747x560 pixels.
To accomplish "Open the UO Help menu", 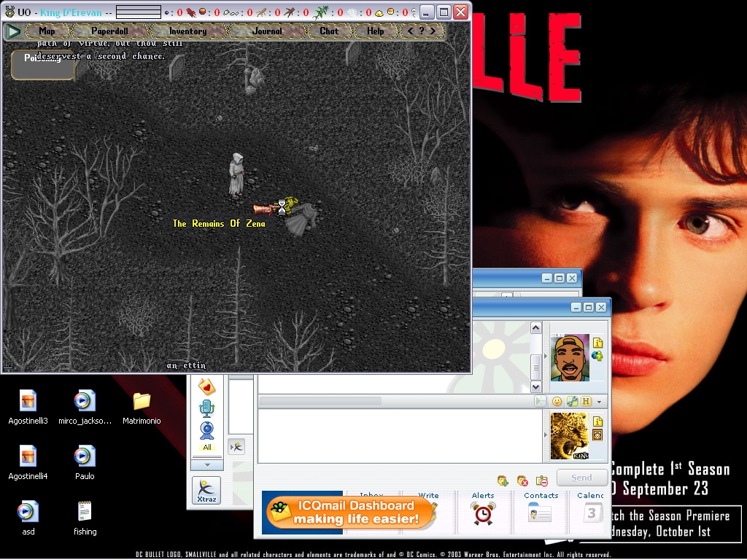I will (x=375, y=31).
